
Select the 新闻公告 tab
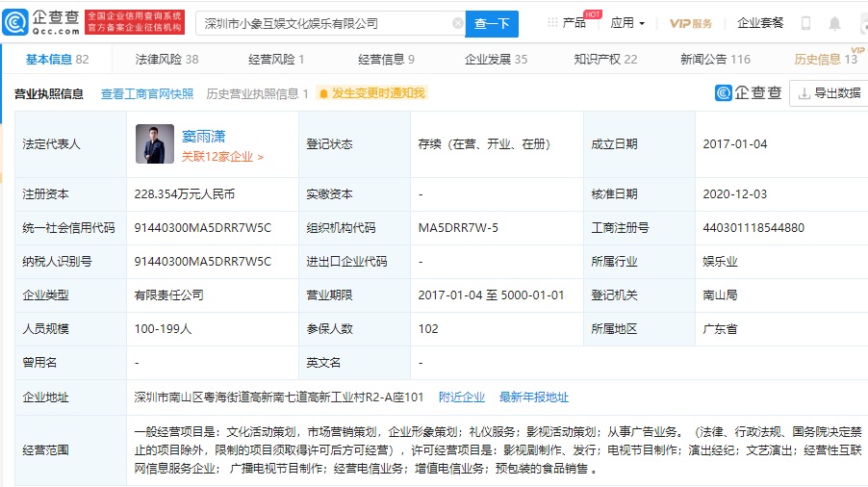point(715,60)
